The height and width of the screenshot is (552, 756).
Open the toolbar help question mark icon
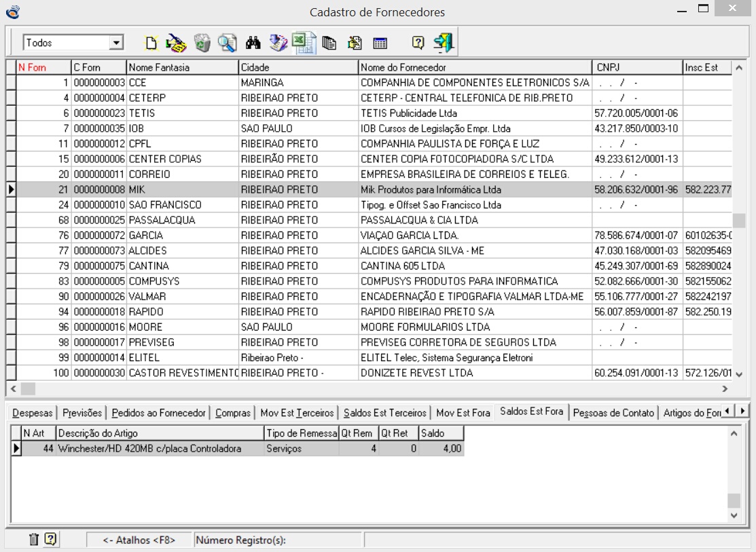[x=418, y=43]
